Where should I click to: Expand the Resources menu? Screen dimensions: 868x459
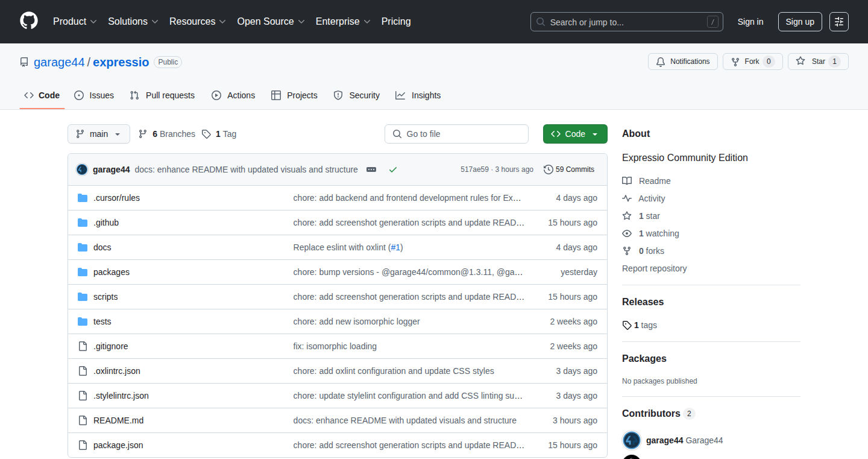pyautogui.click(x=198, y=21)
